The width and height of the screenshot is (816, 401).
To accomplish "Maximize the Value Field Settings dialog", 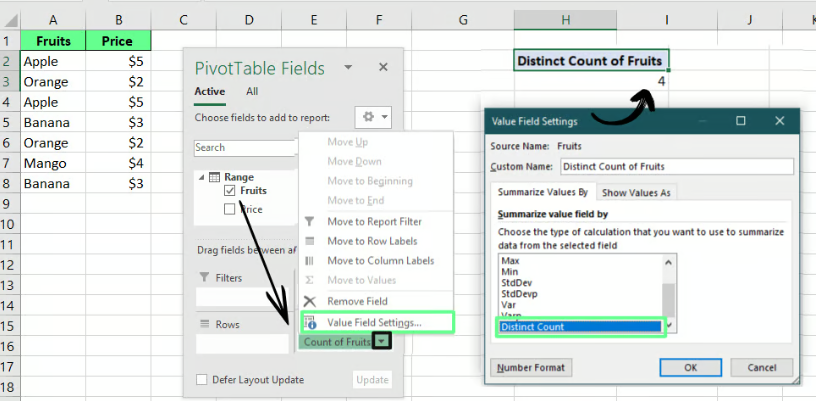I will 741,121.
